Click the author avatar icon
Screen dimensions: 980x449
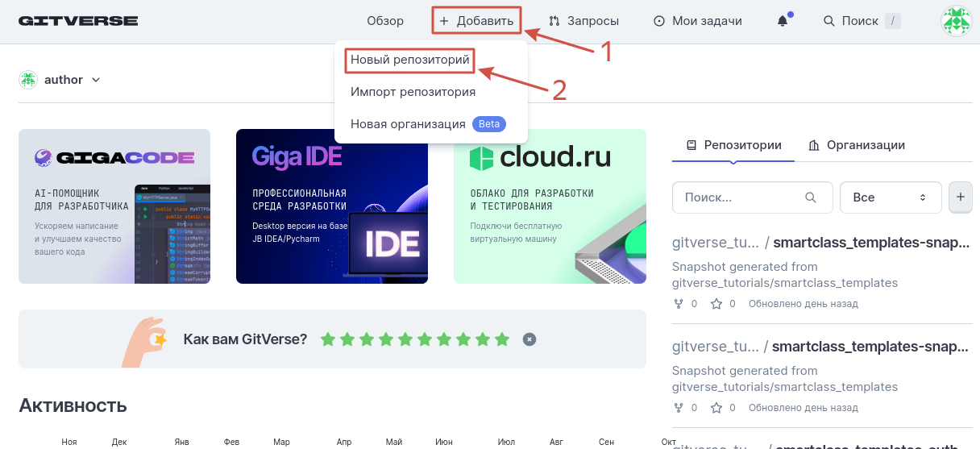[x=28, y=80]
